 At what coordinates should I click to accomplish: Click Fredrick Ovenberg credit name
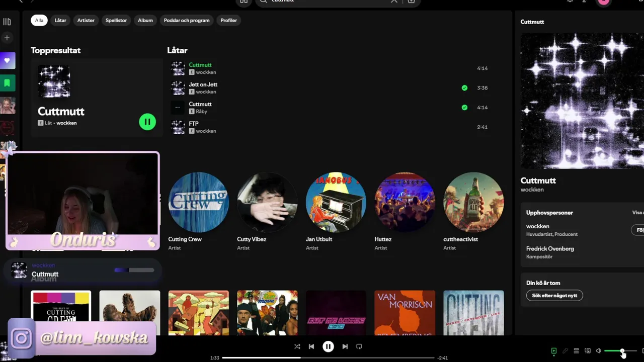coord(550,249)
